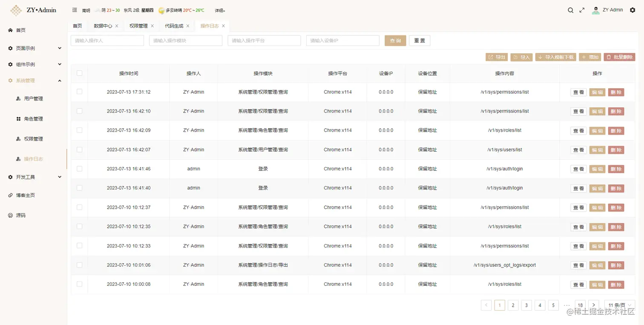Click 批量删除 to bulk delete logs
644x325 pixels.
[619, 57]
